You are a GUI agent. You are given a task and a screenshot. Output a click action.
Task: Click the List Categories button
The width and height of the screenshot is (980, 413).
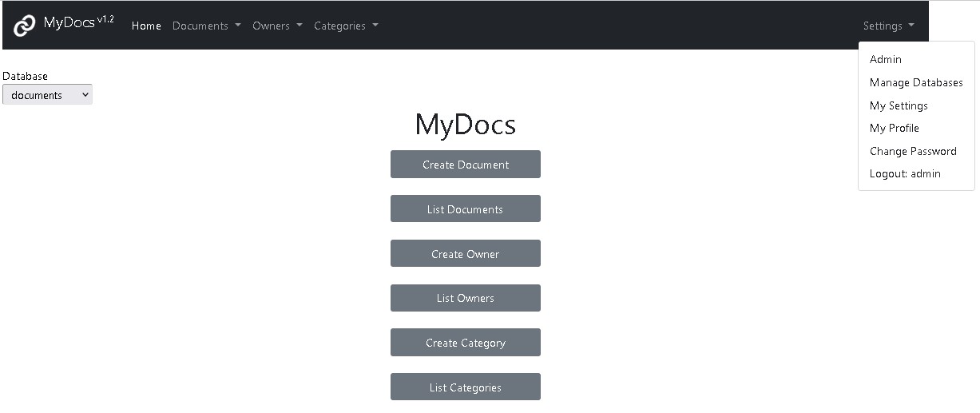[466, 387]
